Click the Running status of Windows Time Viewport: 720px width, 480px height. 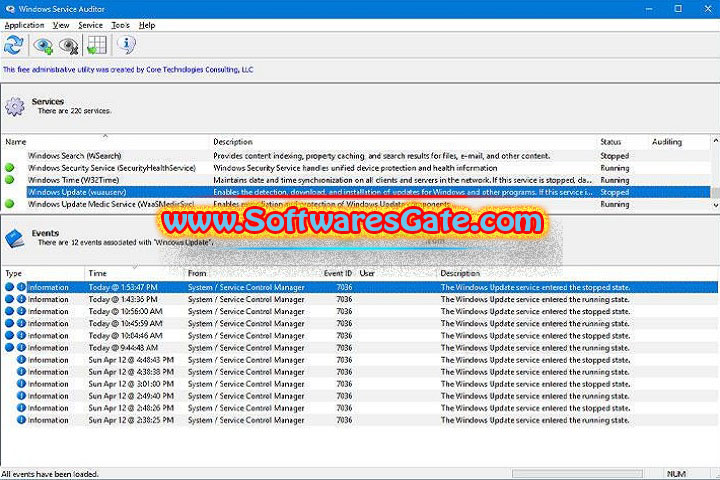(614, 180)
